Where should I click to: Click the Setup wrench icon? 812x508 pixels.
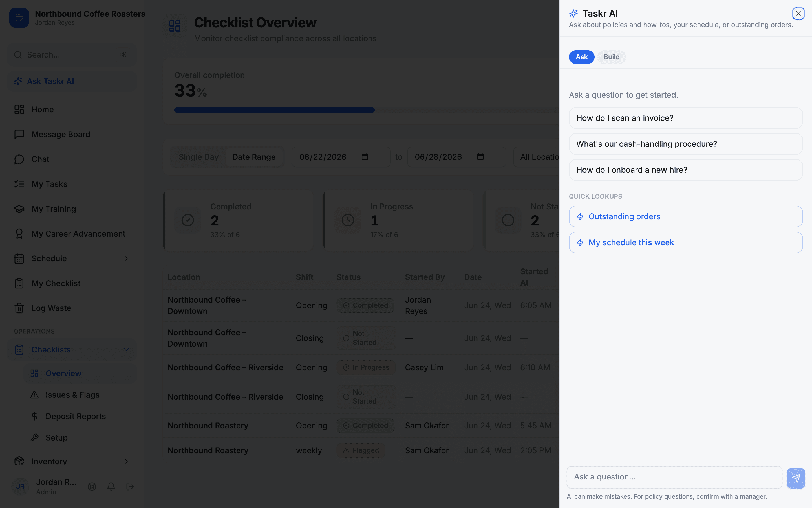(35, 438)
